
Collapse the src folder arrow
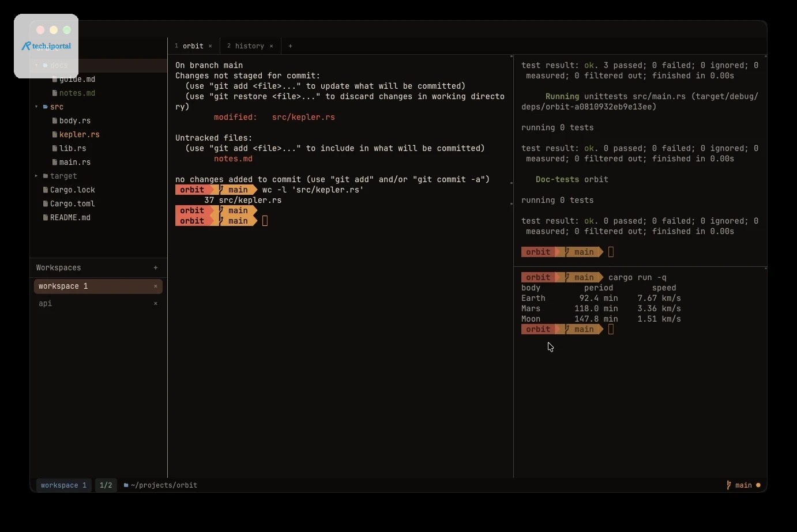click(36, 107)
